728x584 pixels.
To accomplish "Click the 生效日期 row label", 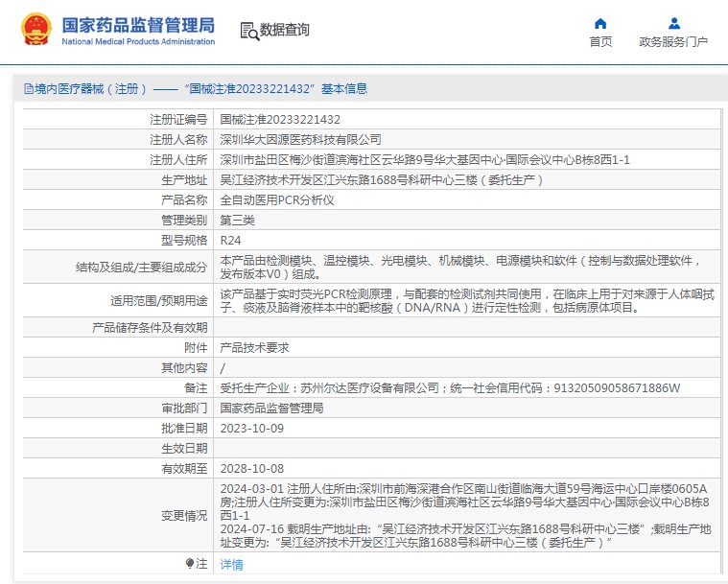I will point(184,449).
